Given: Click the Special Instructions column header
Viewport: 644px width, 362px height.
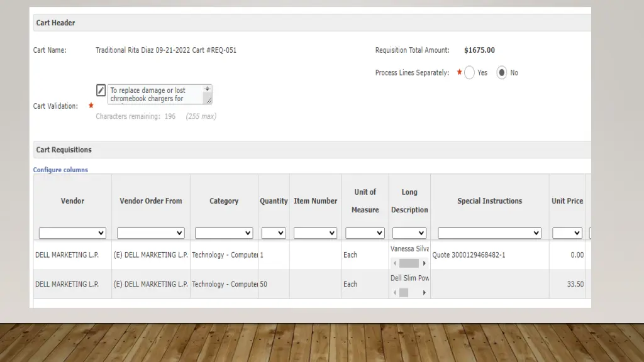Looking at the screenshot, I should click(489, 200).
